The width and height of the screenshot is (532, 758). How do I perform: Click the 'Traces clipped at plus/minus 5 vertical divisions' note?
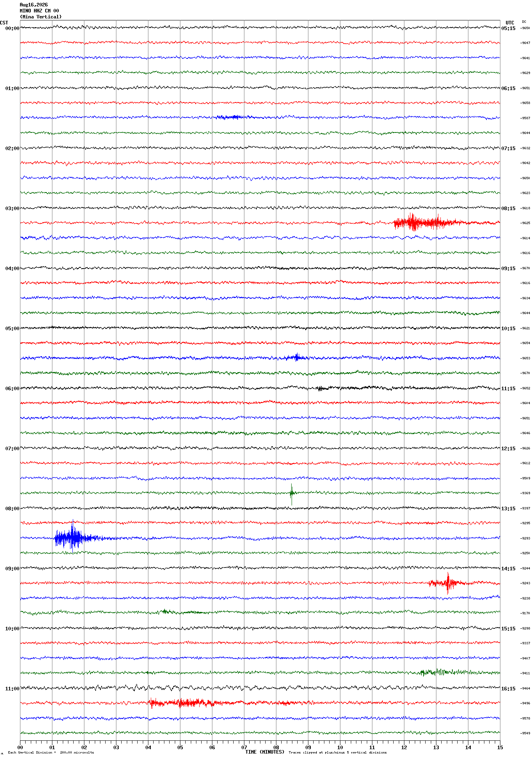[338, 752]
